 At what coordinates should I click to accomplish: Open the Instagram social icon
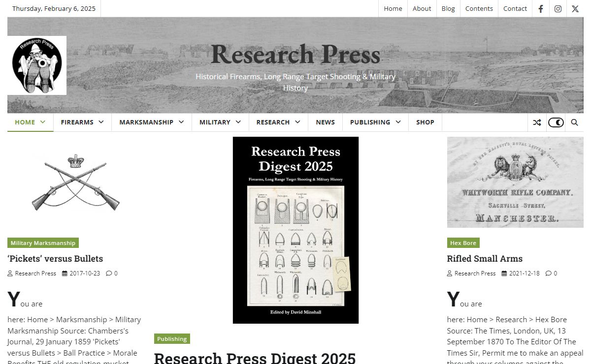click(558, 8)
